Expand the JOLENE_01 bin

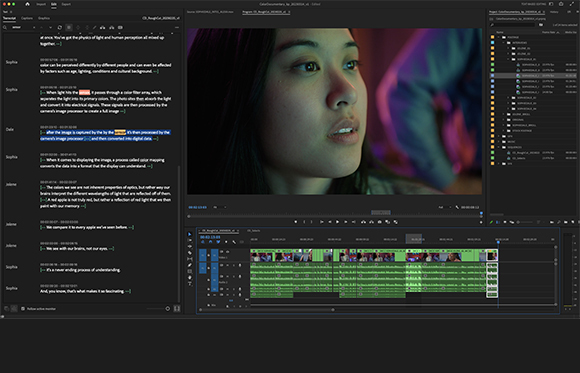(509, 48)
